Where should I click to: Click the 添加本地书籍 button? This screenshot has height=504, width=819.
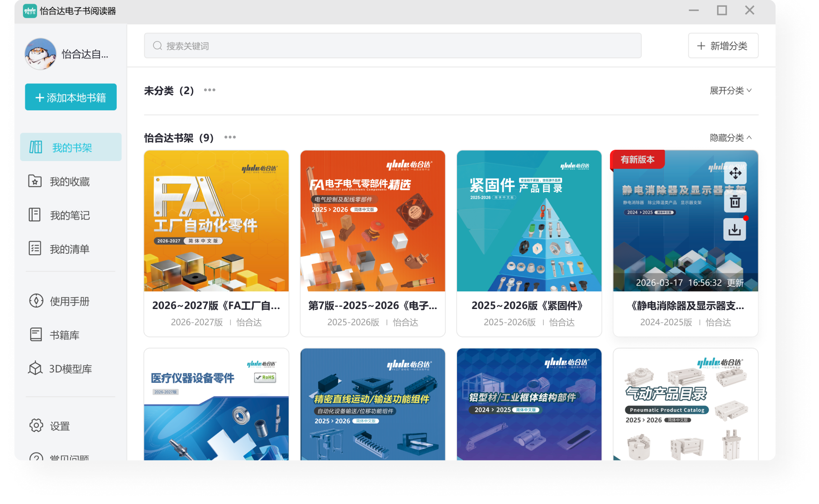pos(71,97)
